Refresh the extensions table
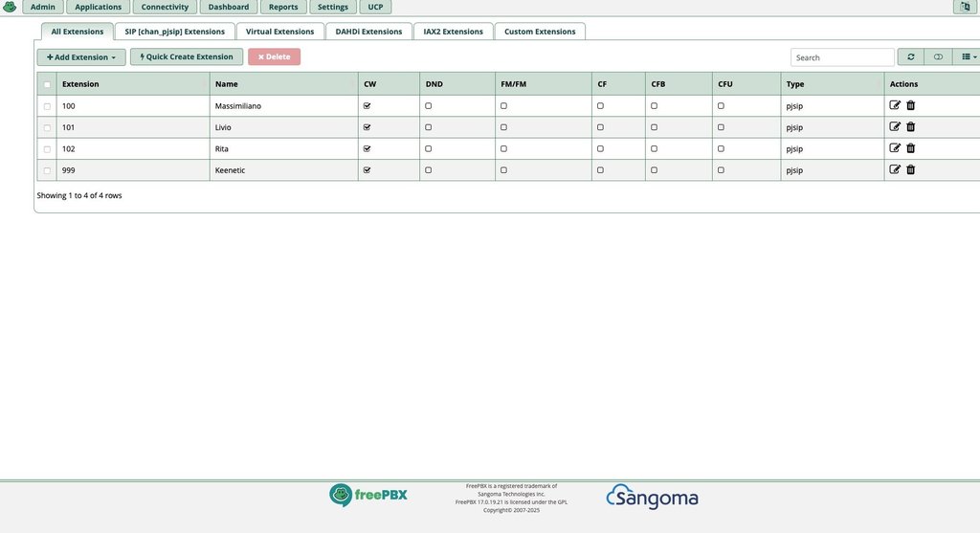Image resolution: width=980 pixels, height=533 pixels. pyautogui.click(x=911, y=56)
